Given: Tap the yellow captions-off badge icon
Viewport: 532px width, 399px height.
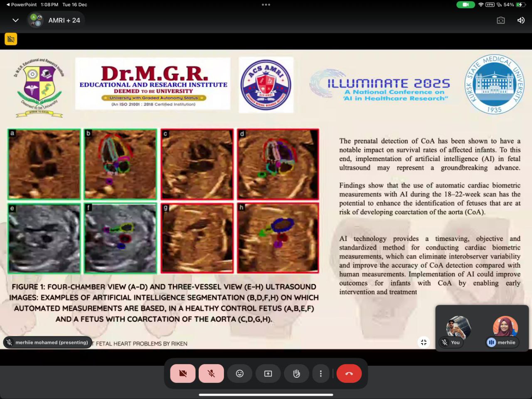Looking at the screenshot, I should pyautogui.click(x=11, y=39).
